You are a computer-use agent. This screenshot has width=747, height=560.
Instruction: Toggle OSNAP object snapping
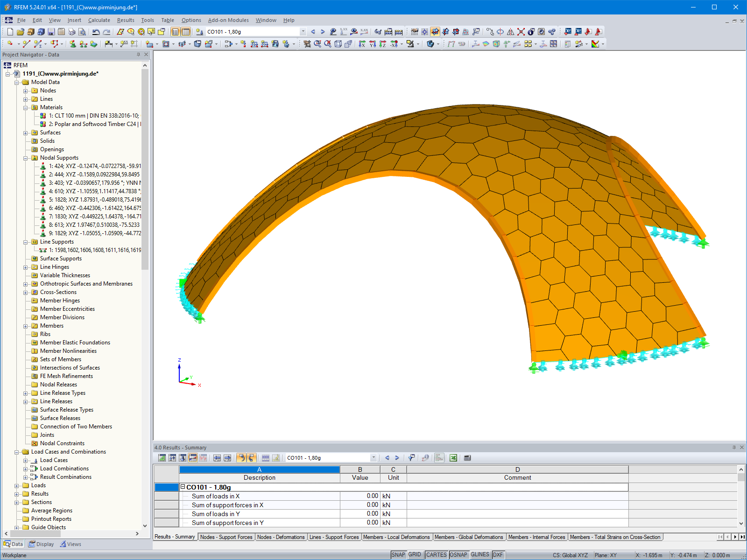pyautogui.click(x=458, y=554)
